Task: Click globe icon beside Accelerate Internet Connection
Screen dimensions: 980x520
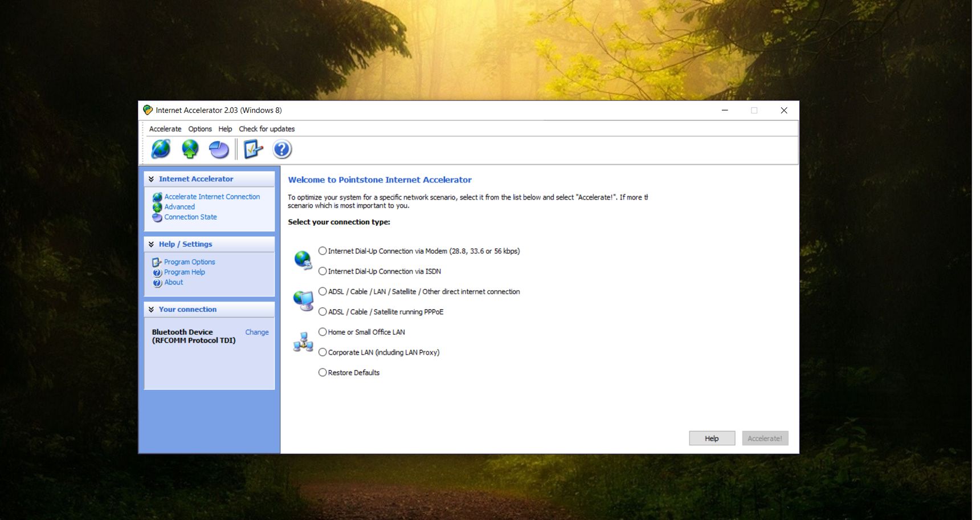Action: [x=157, y=197]
